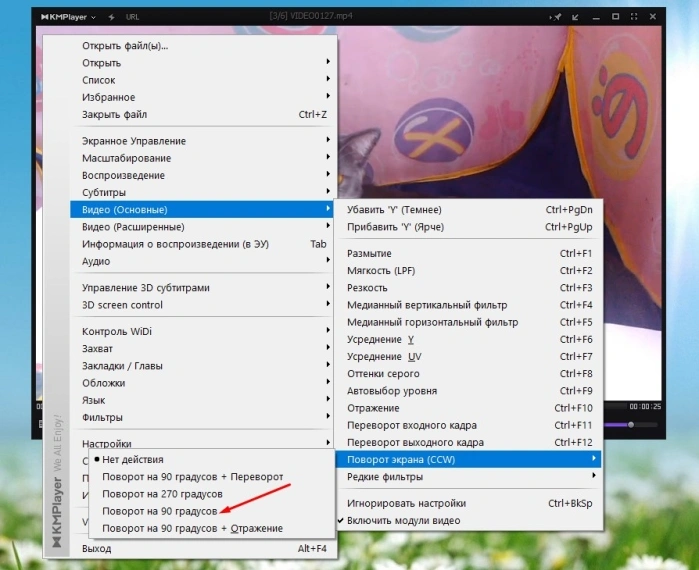Select Убавить 'Y' (Темнее)
699x570 pixels.
469,209
